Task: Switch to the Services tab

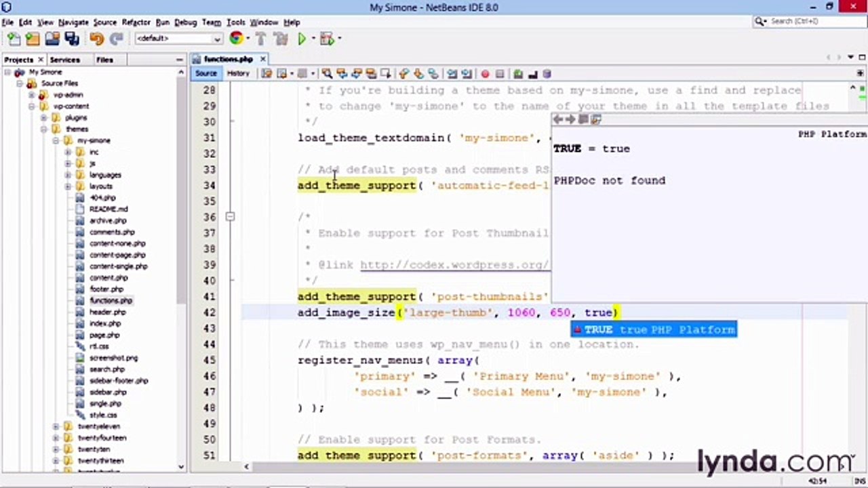Action: point(64,60)
